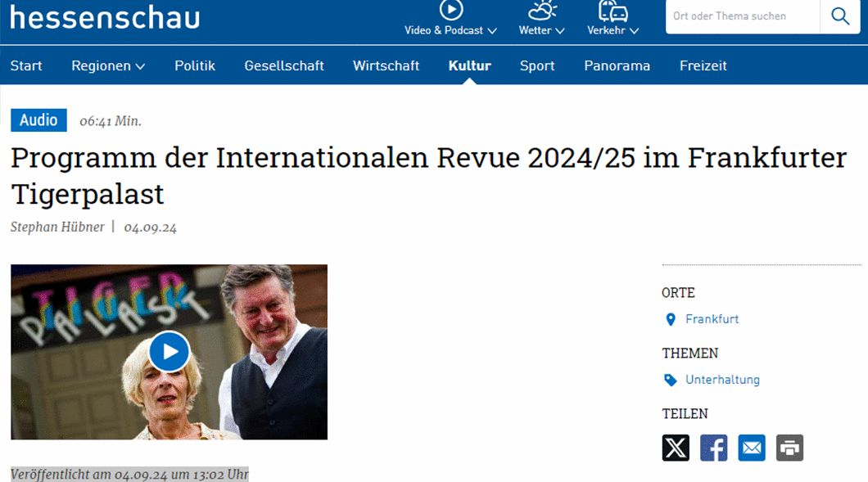
Task: Click the tag icon next to Unterhaltung
Action: coord(671,381)
